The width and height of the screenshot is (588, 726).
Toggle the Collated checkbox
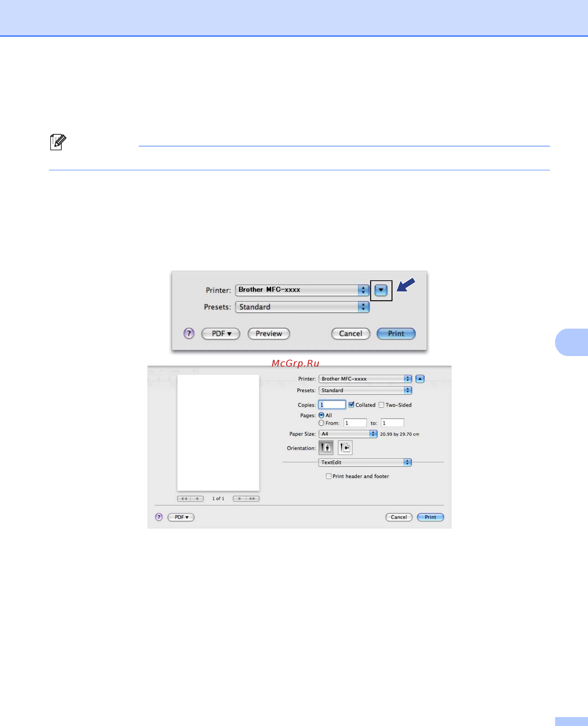351,405
